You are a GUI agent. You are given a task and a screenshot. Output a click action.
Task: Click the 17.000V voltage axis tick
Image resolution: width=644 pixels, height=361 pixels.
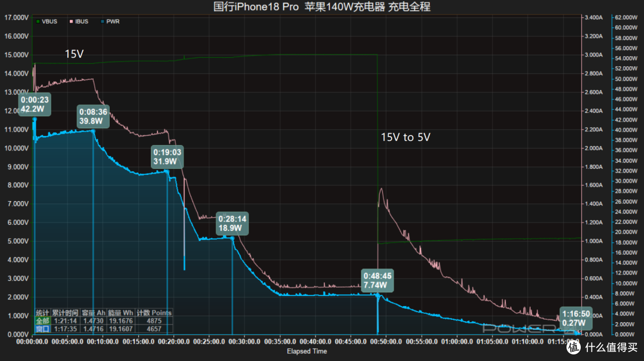pyautogui.click(x=17, y=18)
